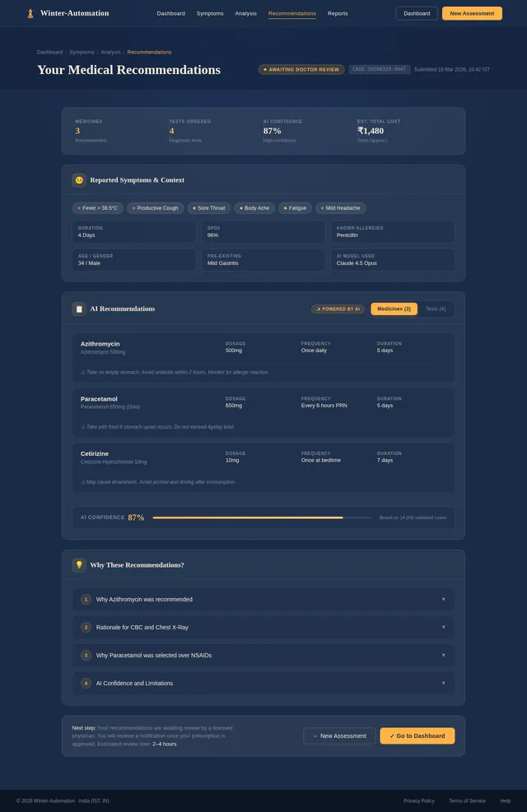The height and width of the screenshot is (812, 527).
Task: Click the yellow New Assessment header button
Action: point(472,13)
